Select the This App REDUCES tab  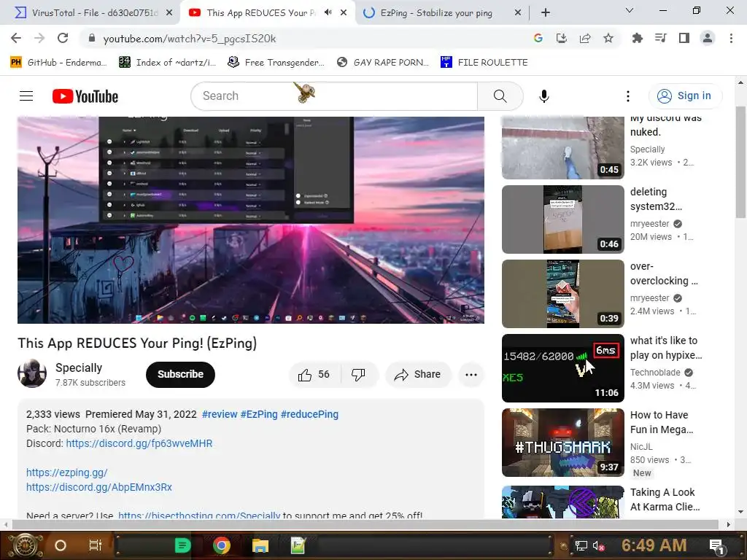click(261, 13)
